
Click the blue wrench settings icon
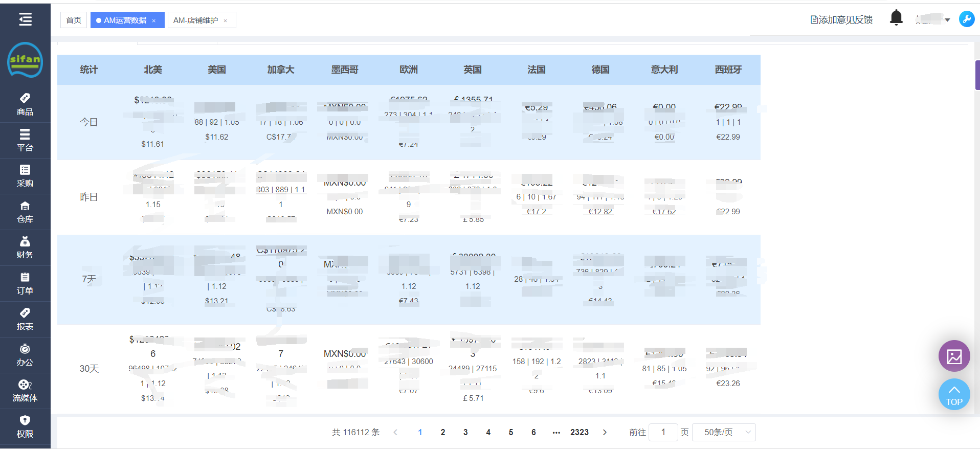pos(966,19)
